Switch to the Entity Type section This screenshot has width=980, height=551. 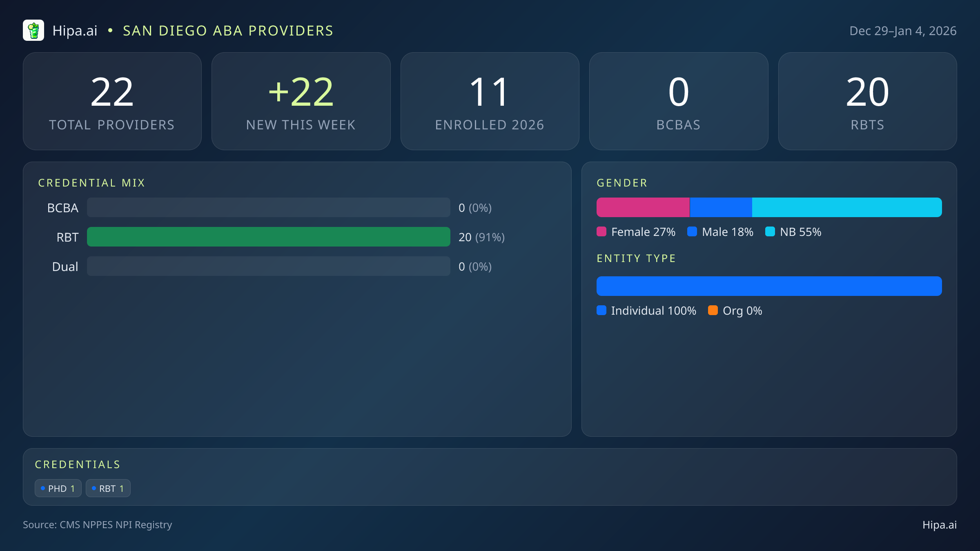point(636,258)
